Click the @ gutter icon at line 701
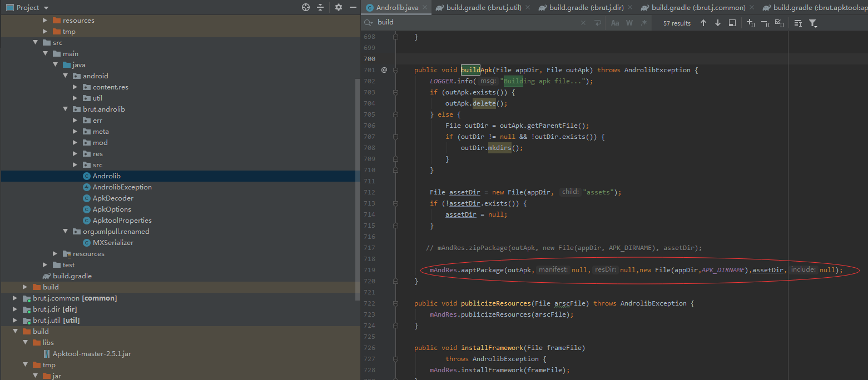 click(384, 70)
